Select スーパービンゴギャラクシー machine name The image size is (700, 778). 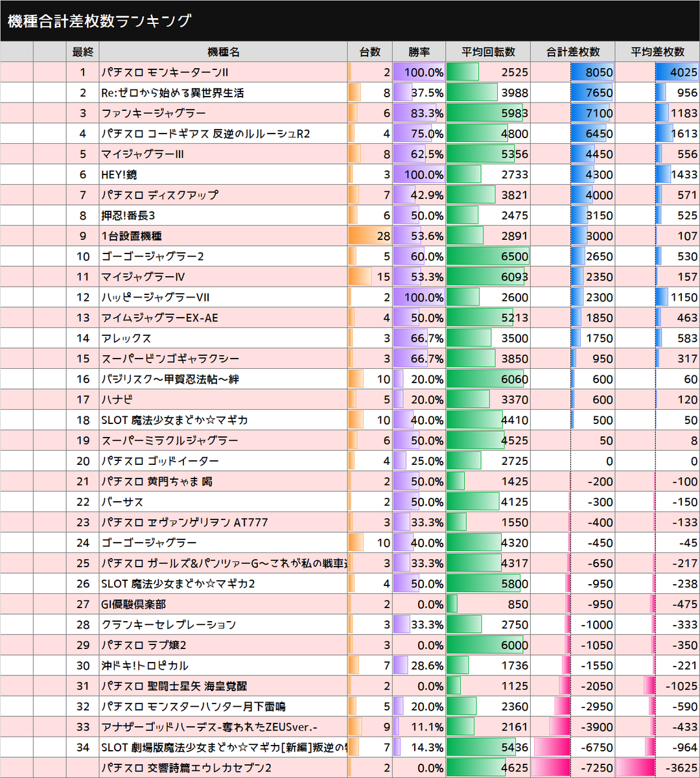coord(170,359)
